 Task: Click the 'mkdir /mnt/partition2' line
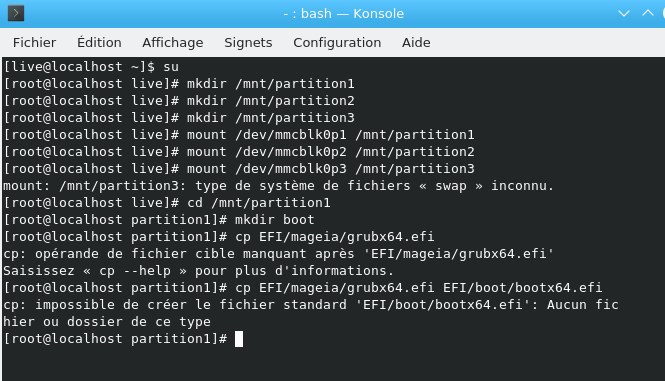tap(179, 101)
